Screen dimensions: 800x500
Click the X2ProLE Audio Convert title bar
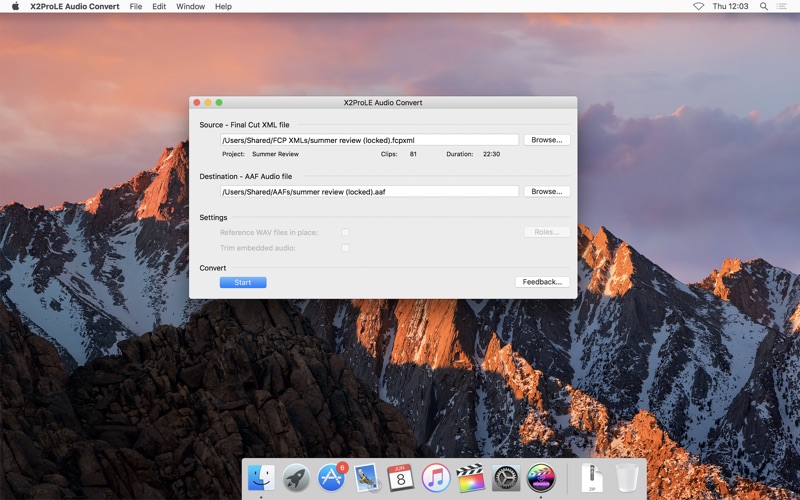383,103
